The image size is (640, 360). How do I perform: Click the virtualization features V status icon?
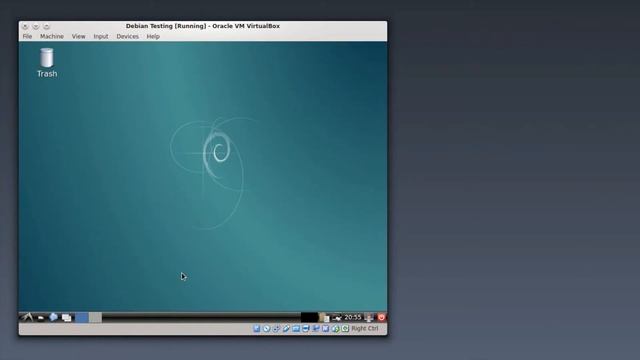click(x=325, y=328)
